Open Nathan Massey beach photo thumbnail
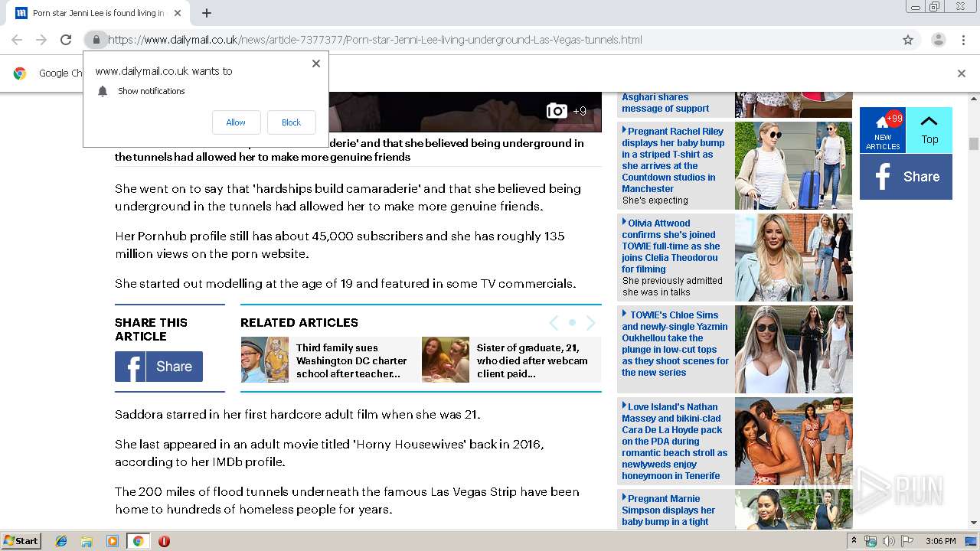 pyautogui.click(x=793, y=441)
